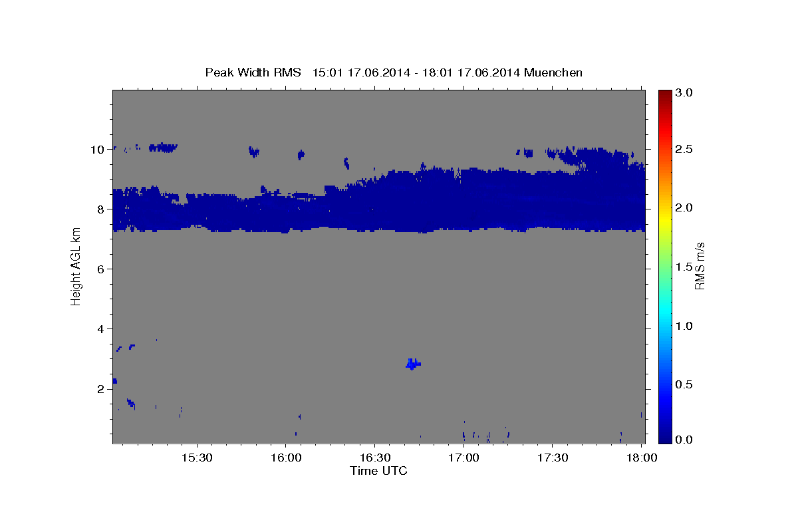Click the colorbar value 0.0
Viewport: 798px width, 532px height.
pos(684,440)
